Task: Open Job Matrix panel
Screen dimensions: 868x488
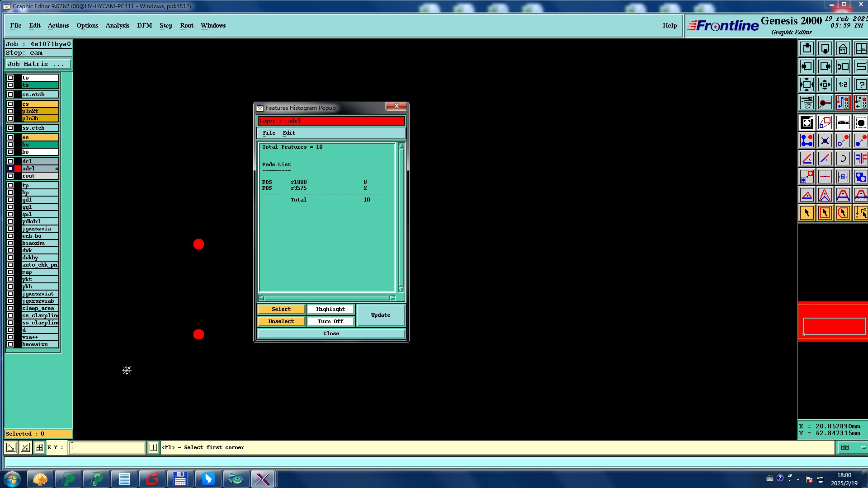Action: (38, 64)
